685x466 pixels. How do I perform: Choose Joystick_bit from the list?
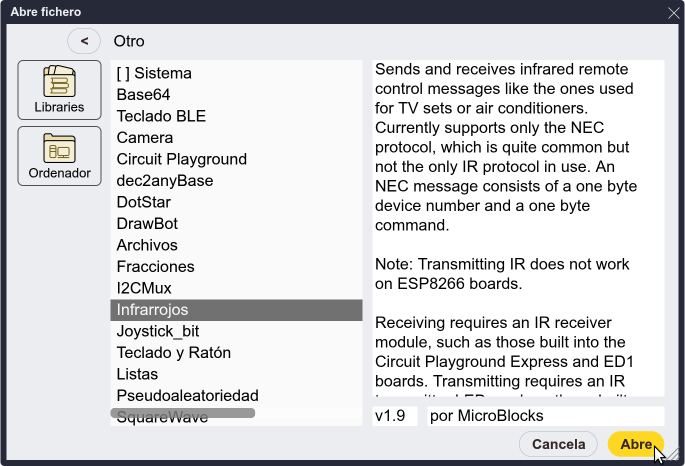[x=236, y=331]
